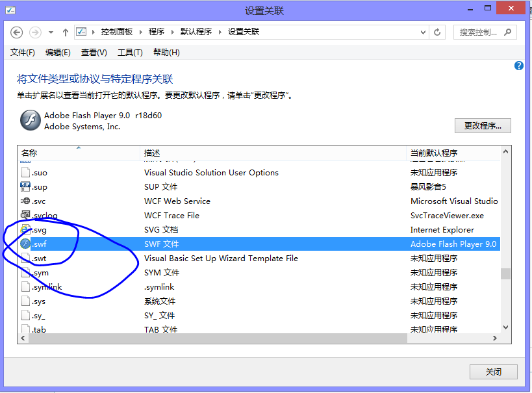Sort by the 名称 column header
Image resolution: width=532 pixels, height=393 pixels.
click(x=79, y=153)
